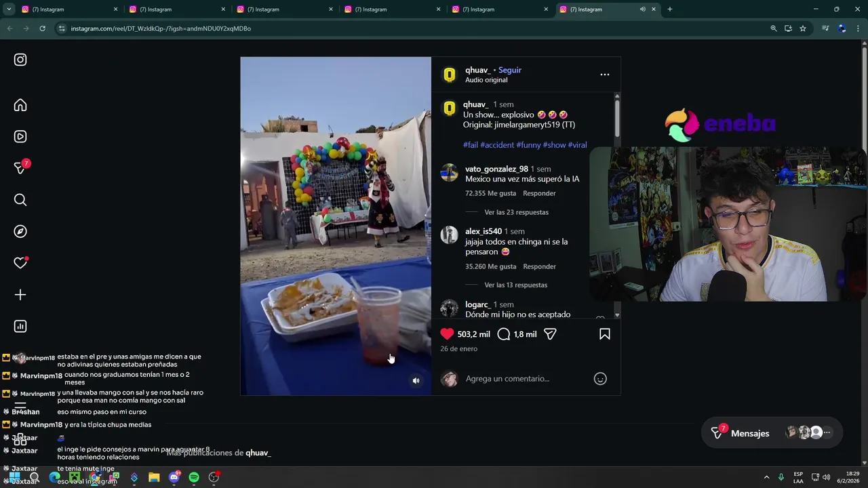
Task: Open more options for the reel
Action: (x=605, y=75)
